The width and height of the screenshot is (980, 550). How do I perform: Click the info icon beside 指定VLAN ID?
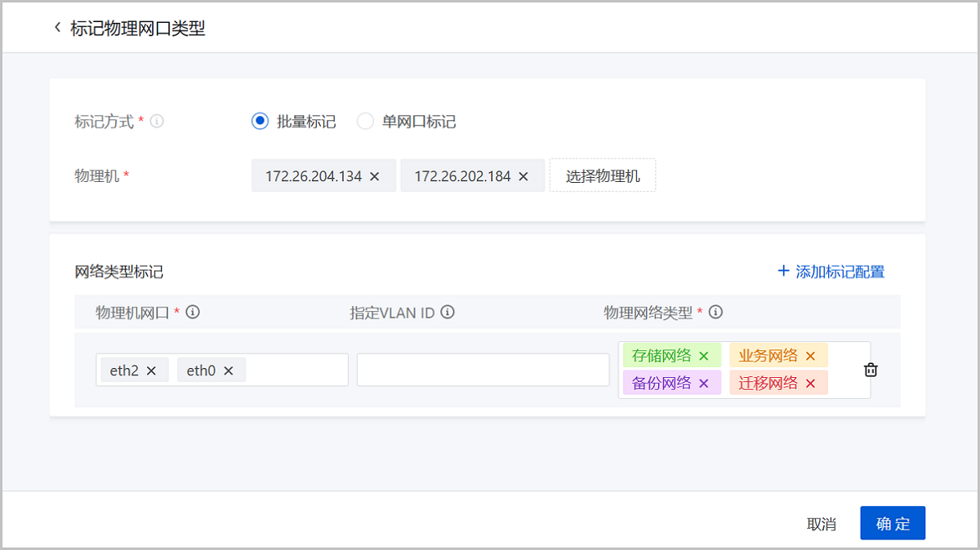tap(448, 312)
